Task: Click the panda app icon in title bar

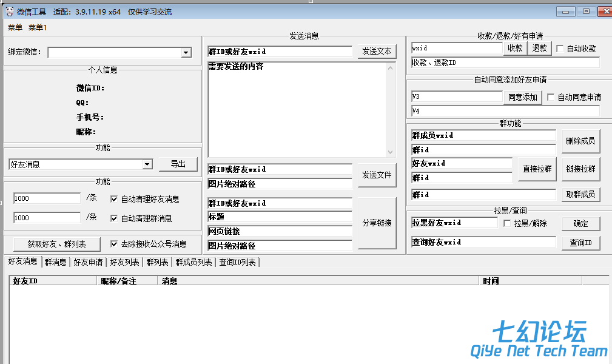Action: point(10,12)
